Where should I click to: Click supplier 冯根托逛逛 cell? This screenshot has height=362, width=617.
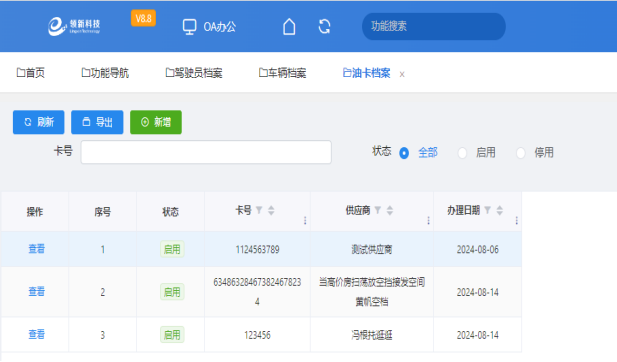(372, 335)
